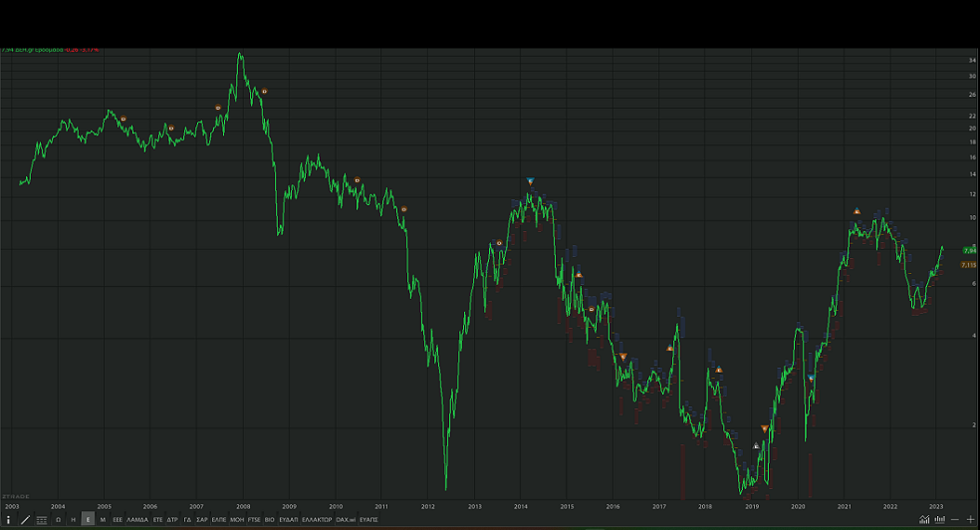Open the ΕΛΠΕ symbol chart
The width and height of the screenshot is (980, 530).
coord(219,519)
